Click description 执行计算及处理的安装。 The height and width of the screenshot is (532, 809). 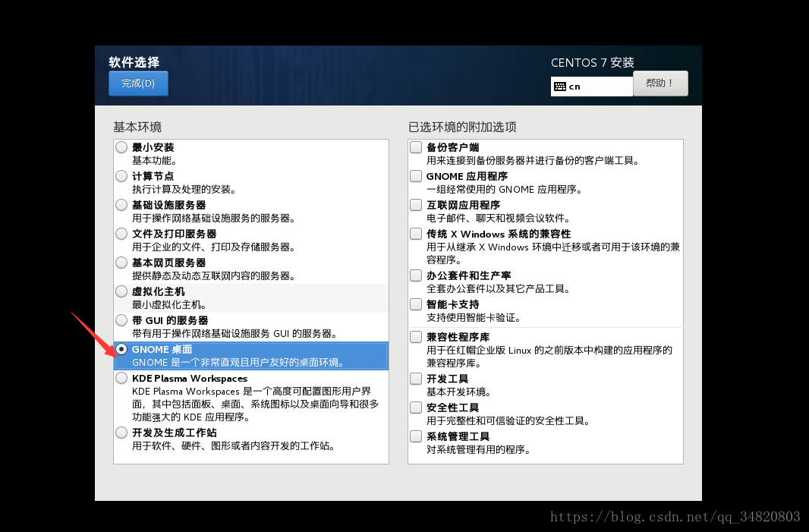(184, 190)
